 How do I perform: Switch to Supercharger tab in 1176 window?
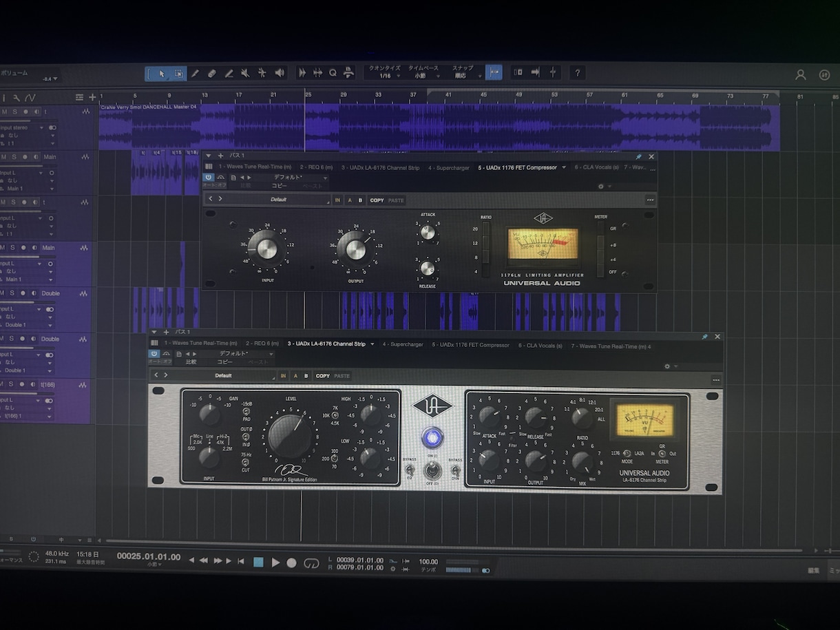[x=449, y=167]
